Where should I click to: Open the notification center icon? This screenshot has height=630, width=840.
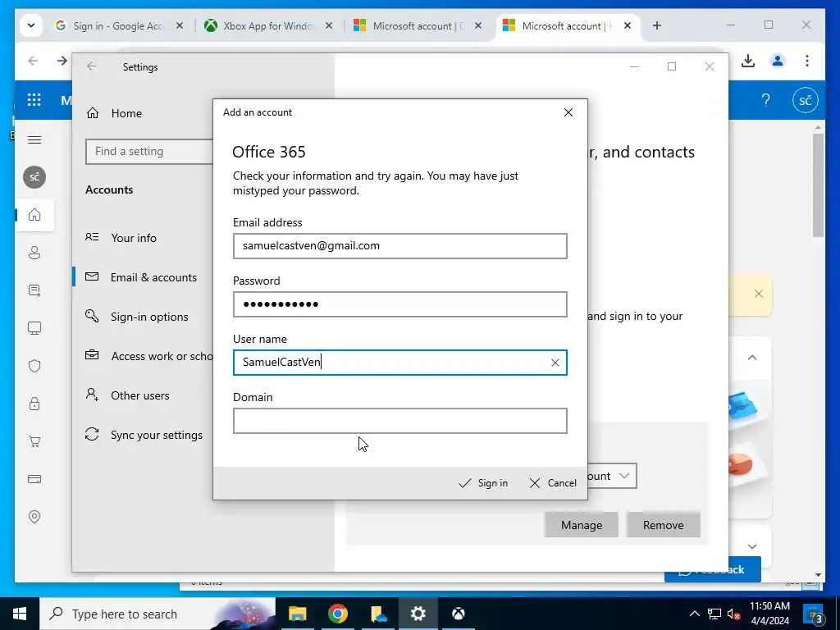pyautogui.click(x=814, y=614)
